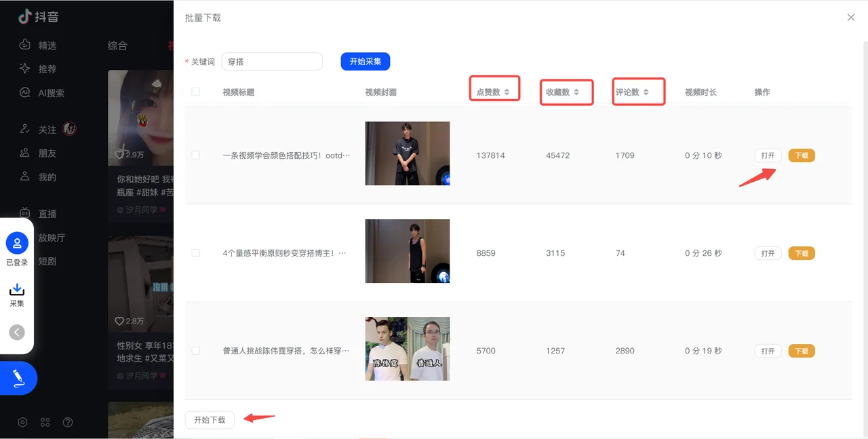Click the 采集 download collector icon

point(16,288)
